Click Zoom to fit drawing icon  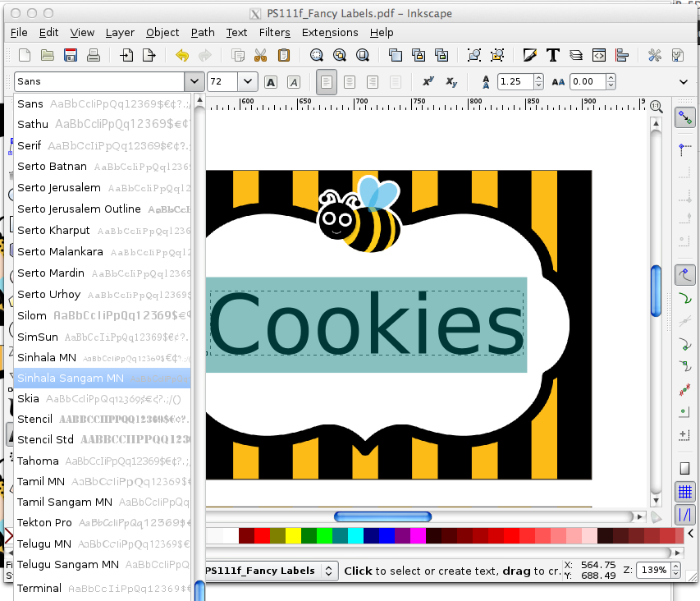click(340, 55)
